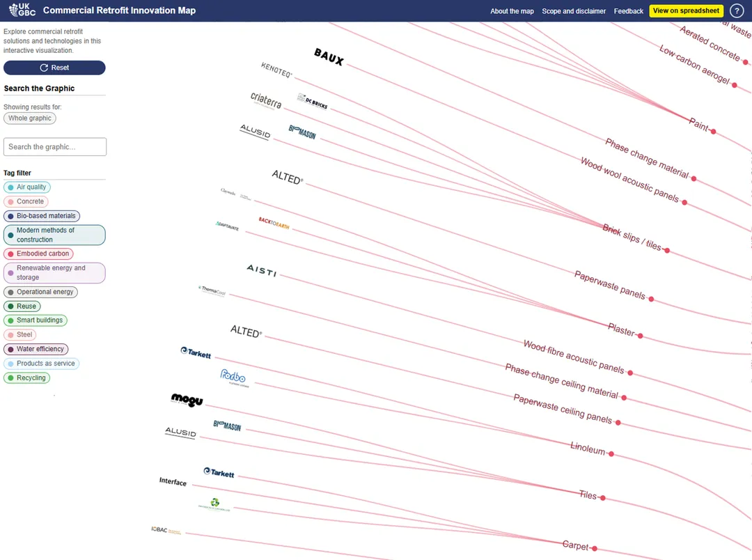This screenshot has width=752, height=560.
Task: Click the Commercial Retrofit Innovation Map title
Action: pyautogui.click(x=120, y=10)
